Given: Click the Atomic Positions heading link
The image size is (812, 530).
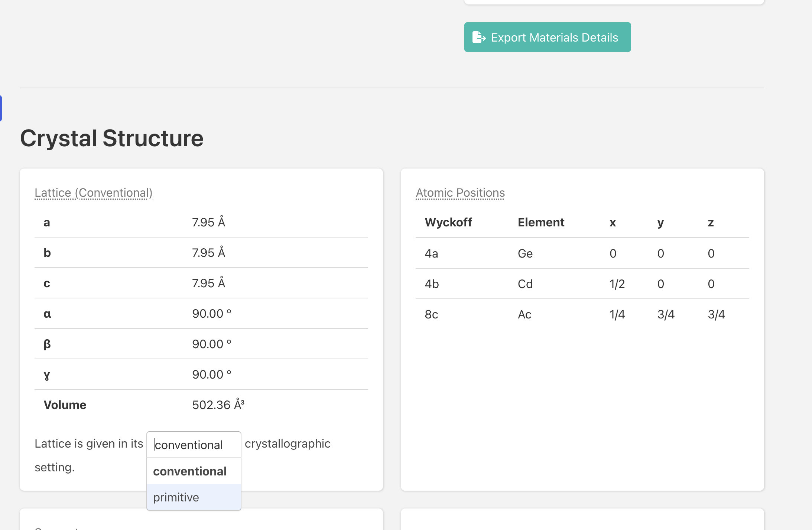Looking at the screenshot, I should pos(460,193).
